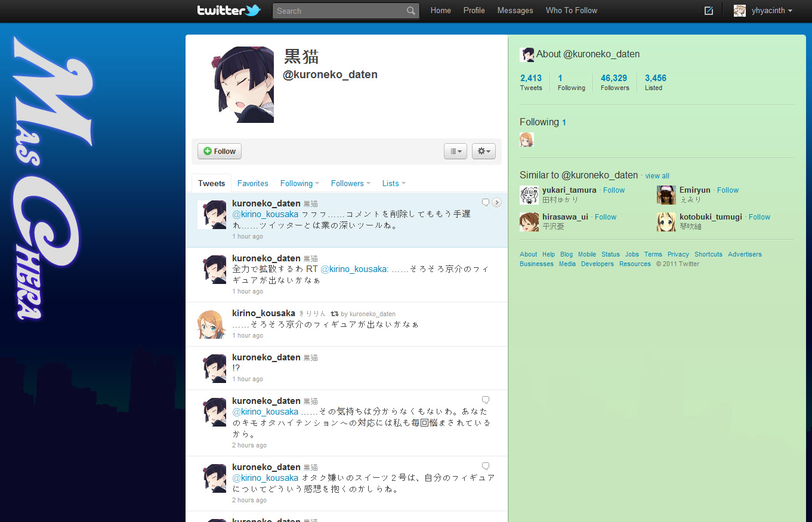The height and width of the screenshot is (522, 812).
Task: Open the kotobuki_tumugi username link
Action: [x=711, y=217]
